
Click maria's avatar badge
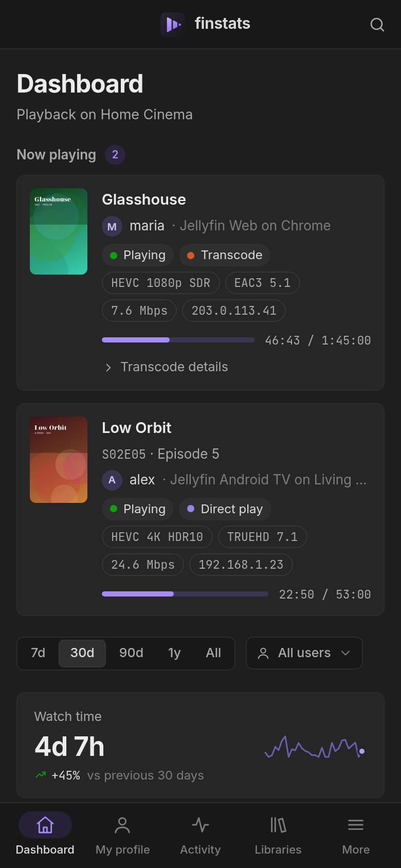112,226
